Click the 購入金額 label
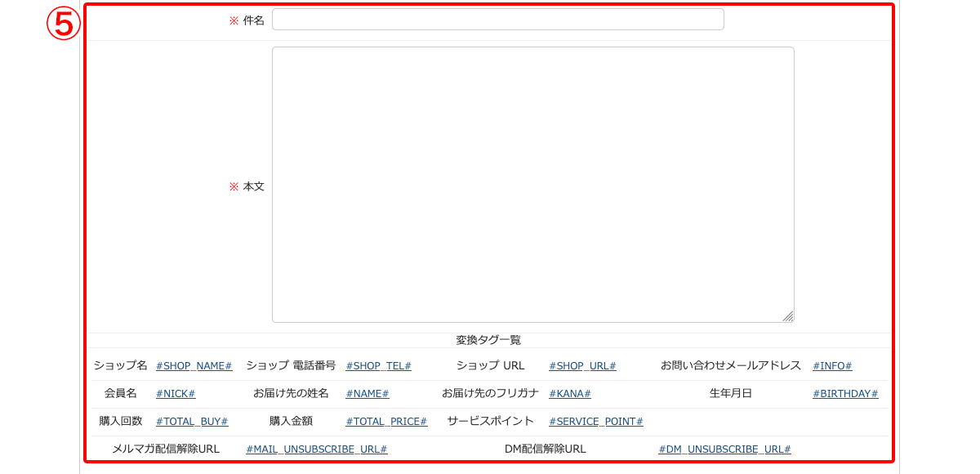This screenshot has height=474, width=980. coord(291,421)
